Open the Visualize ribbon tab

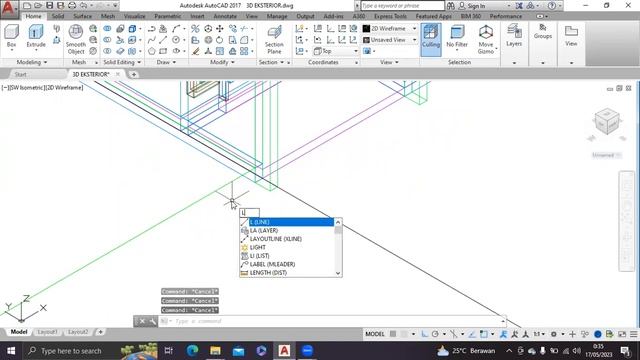click(135, 16)
